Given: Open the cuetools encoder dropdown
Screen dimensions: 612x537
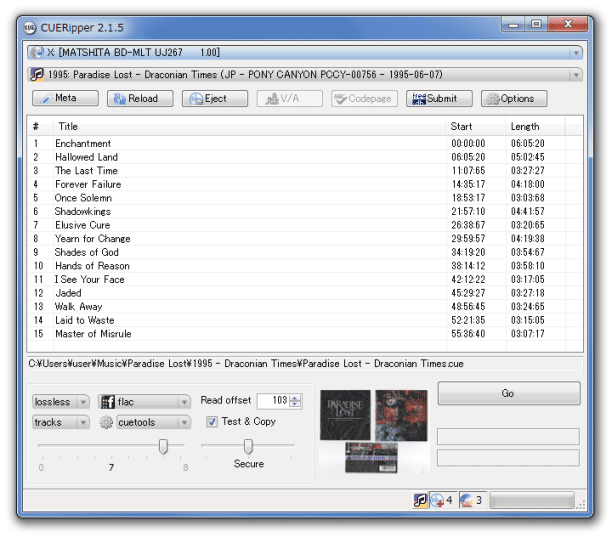Looking at the screenshot, I should tap(154, 422).
